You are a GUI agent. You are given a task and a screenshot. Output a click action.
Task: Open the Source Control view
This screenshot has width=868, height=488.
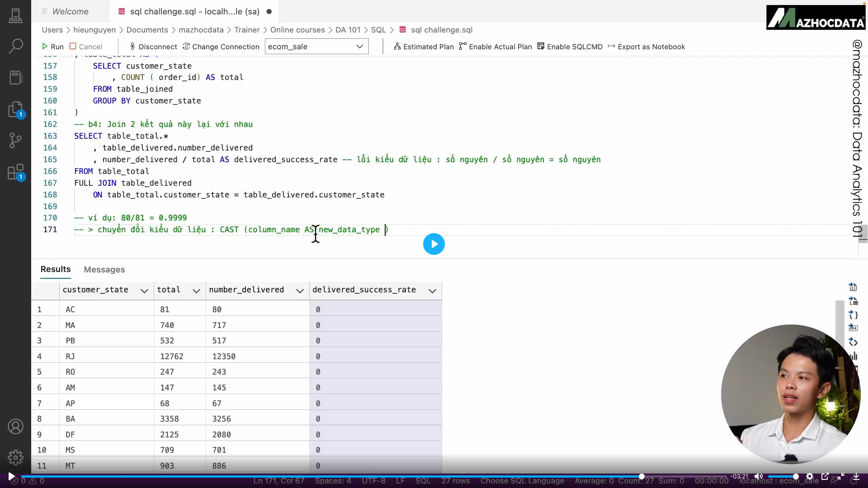[16, 140]
